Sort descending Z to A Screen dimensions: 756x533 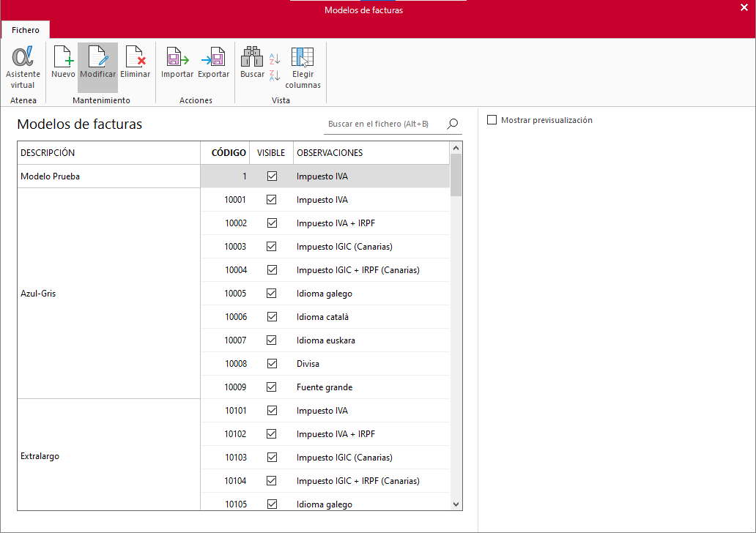coord(274,75)
